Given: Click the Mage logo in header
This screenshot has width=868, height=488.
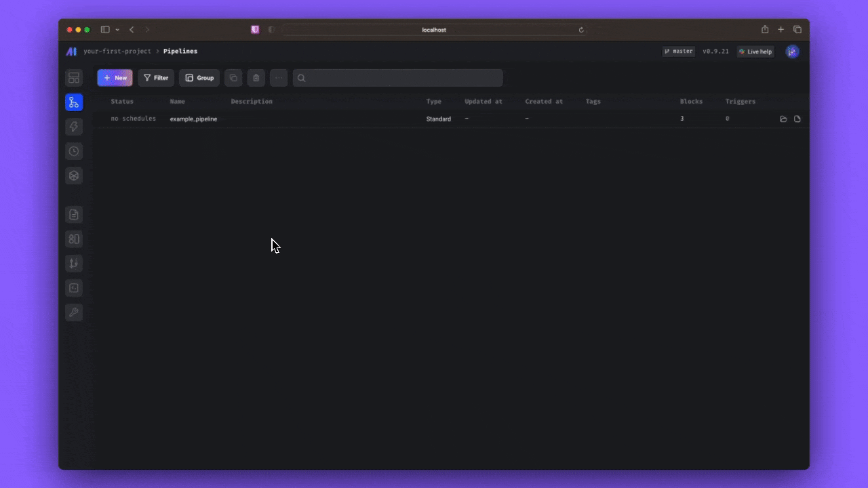Looking at the screenshot, I should pyautogui.click(x=71, y=52).
